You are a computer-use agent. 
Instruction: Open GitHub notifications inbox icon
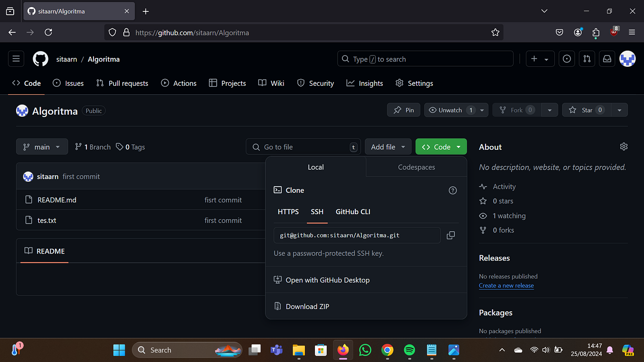pos(607,58)
